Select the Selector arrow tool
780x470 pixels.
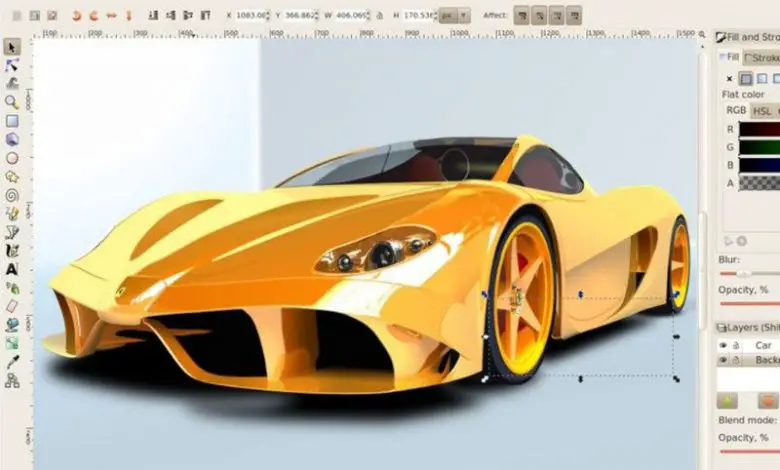(x=11, y=47)
